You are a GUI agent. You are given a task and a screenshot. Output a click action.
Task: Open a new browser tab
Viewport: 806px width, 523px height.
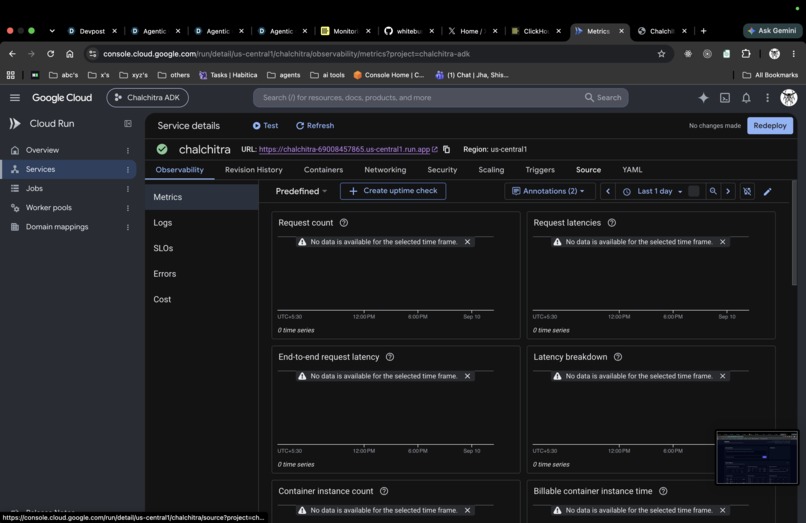tap(703, 31)
